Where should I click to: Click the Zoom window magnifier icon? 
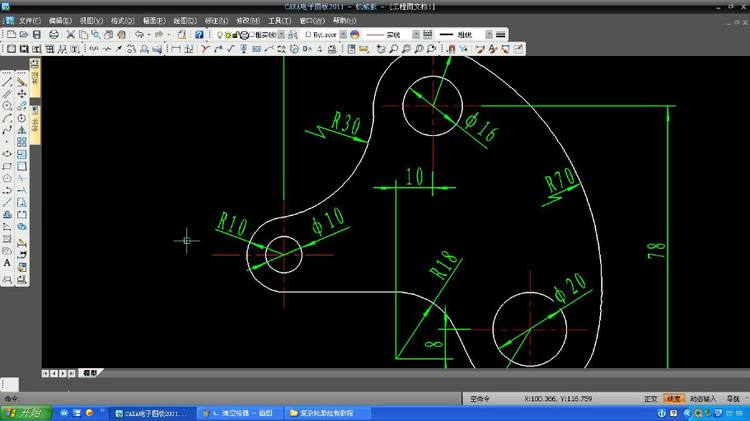(x=393, y=49)
